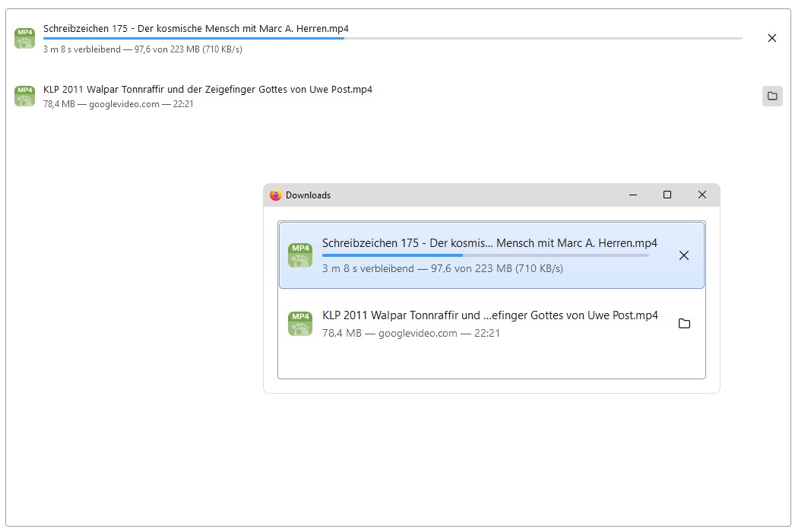Maximize the Downloads window

click(667, 195)
